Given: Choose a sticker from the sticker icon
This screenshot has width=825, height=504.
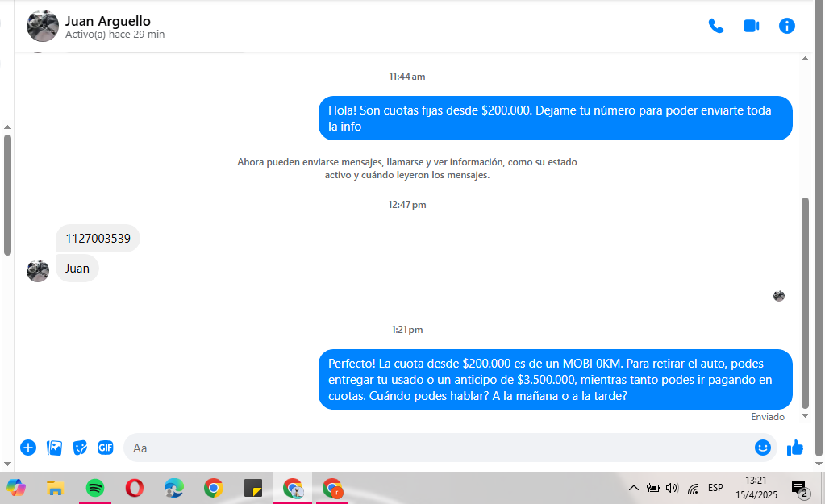Looking at the screenshot, I should pos(80,448).
